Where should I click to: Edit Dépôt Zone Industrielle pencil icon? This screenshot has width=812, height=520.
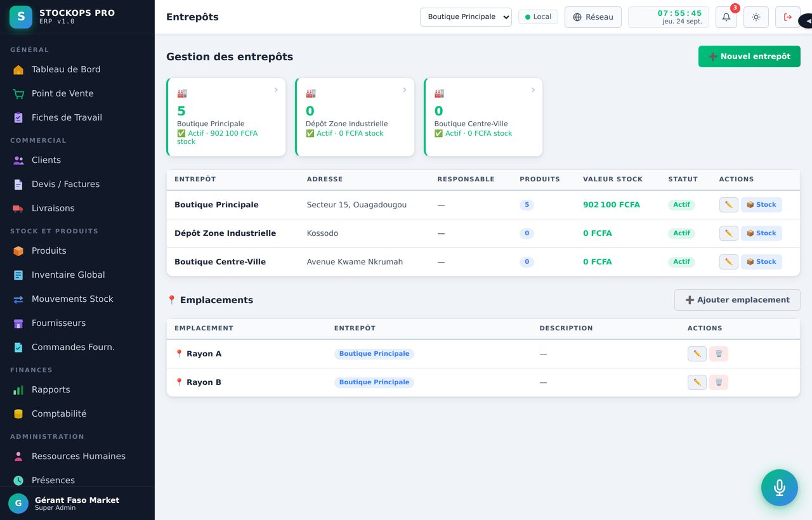728,233
